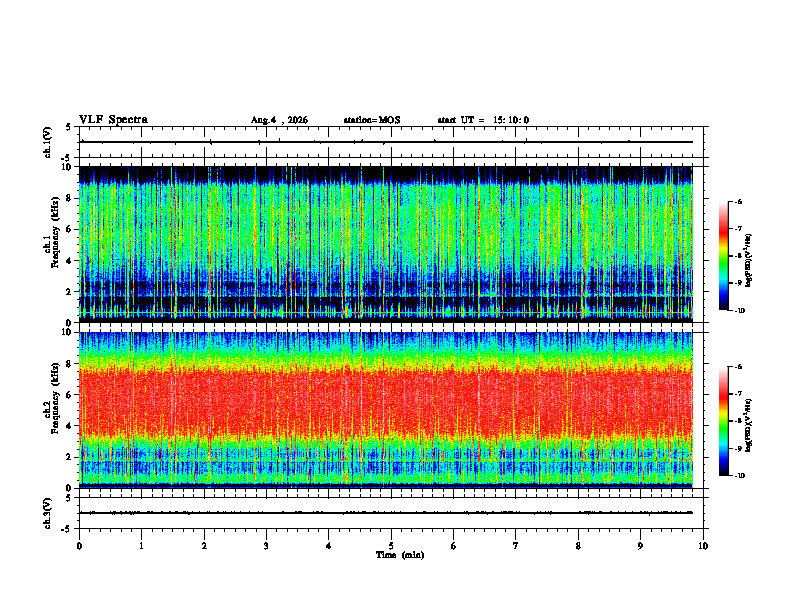Click the ch.1(V) axis label
The width and height of the screenshot is (792, 612).
click(48, 142)
